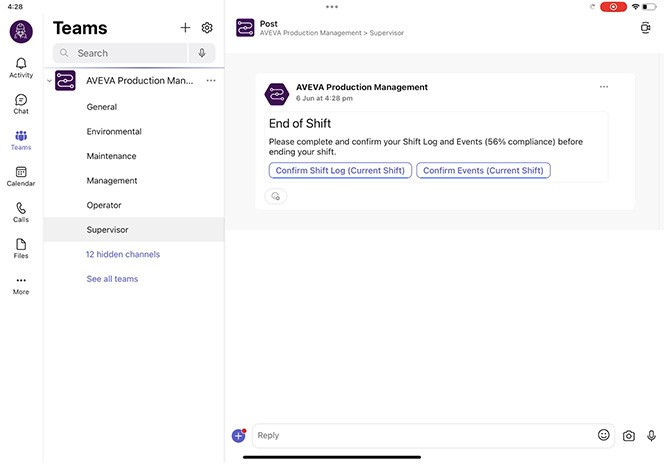Screen dimensions: 664x464
Task: Open the Files section
Action: (21, 249)
